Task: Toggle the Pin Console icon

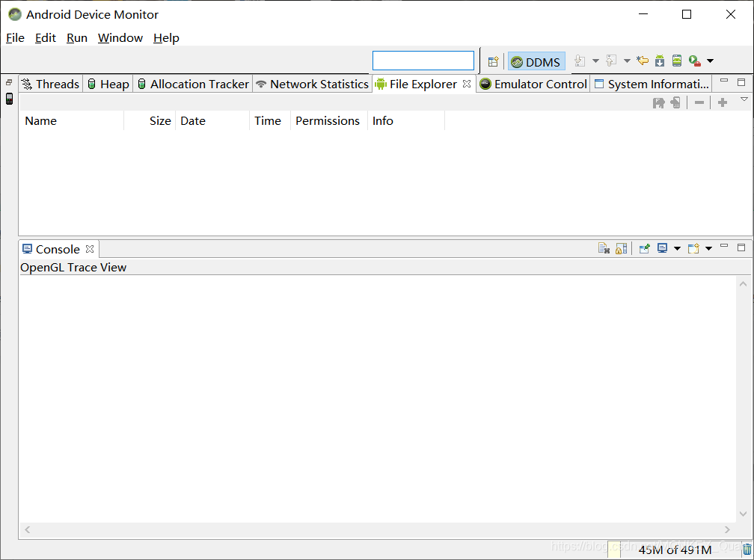Action: coord(645,248)
